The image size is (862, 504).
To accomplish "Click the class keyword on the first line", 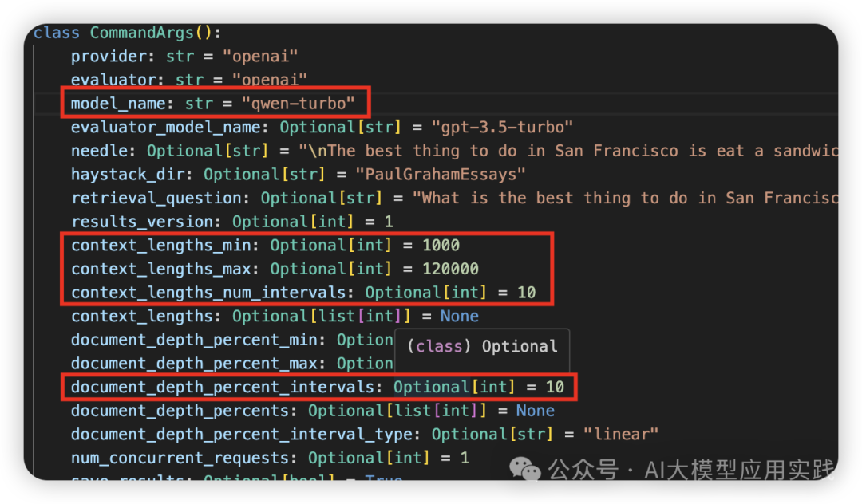I will coord(57,33).
